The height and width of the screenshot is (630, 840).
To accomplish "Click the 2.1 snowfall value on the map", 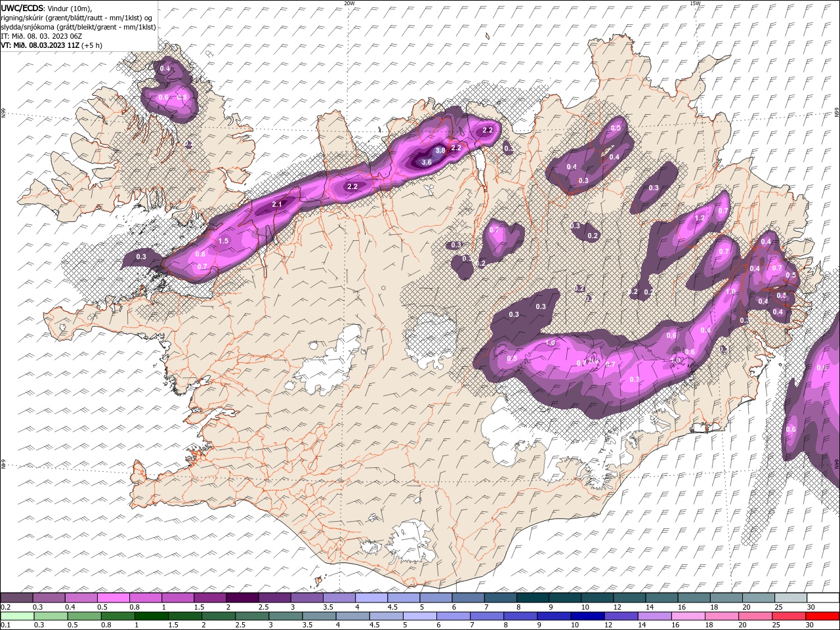I will pyautogui.click(x=277, y=205).
